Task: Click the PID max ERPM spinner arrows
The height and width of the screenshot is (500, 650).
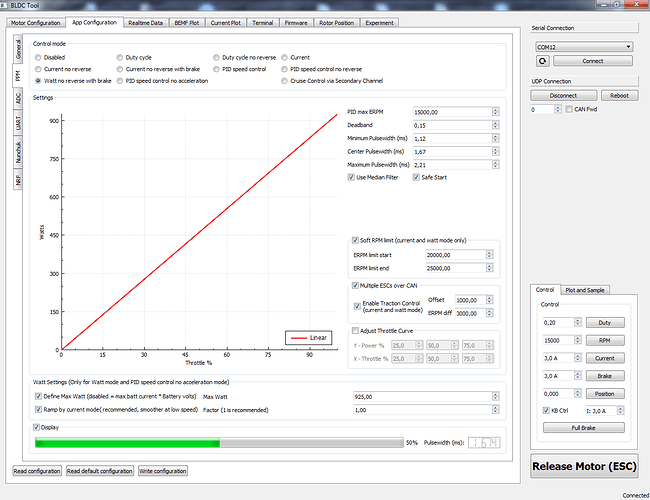Action: click(x=490, y=112)
